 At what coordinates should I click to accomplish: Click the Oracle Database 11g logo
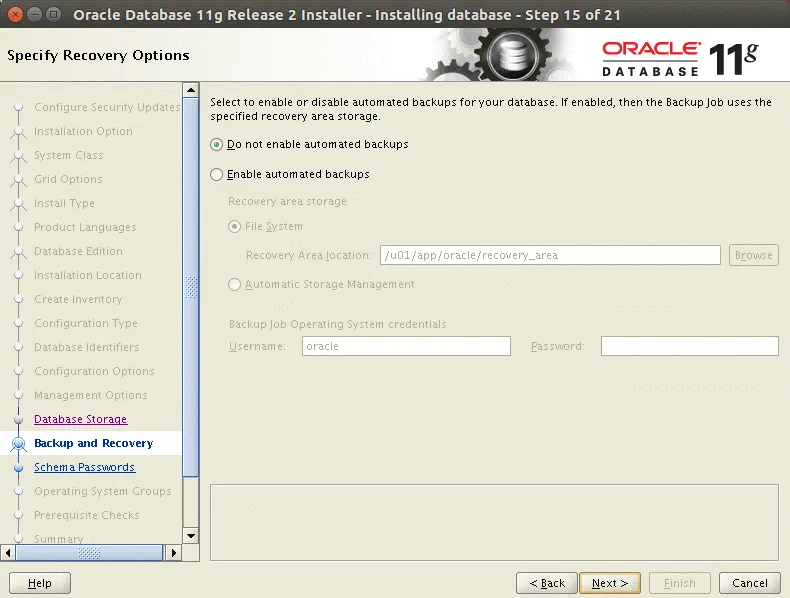click(679, 59)
